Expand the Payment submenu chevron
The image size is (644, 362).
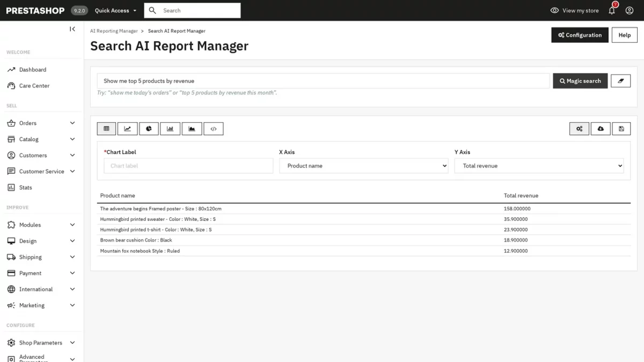pos(72,274)
